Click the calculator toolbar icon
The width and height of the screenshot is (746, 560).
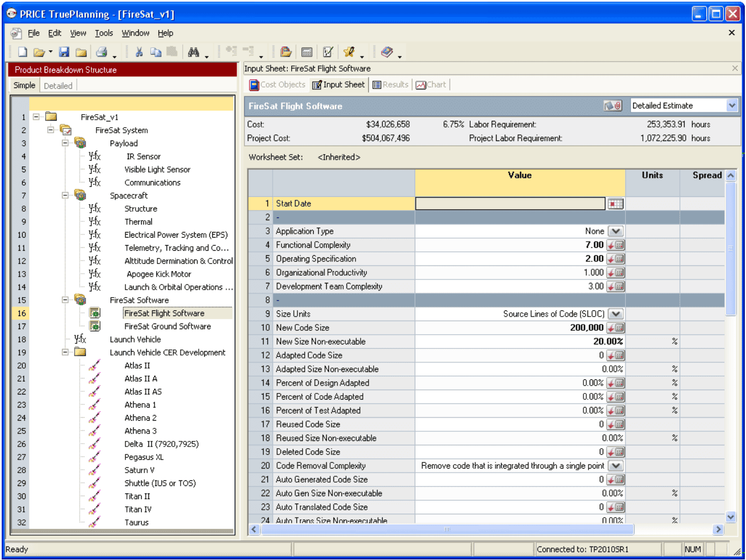pos(307,53)
